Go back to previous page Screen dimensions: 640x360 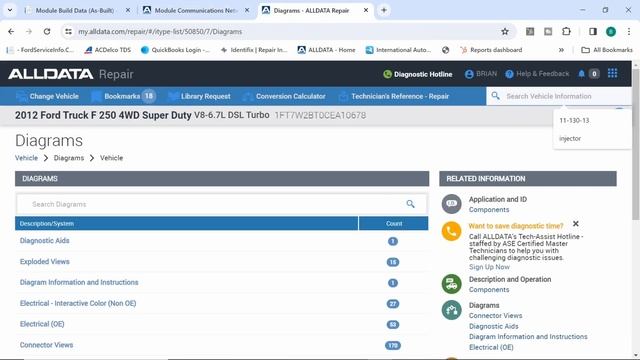tap(11, 31)
